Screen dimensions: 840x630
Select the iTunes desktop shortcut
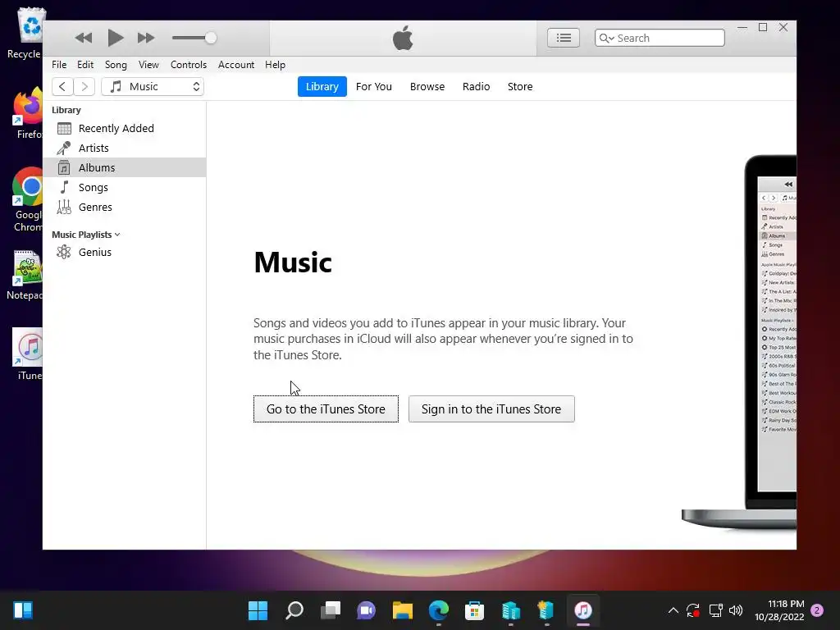point(28,354)
